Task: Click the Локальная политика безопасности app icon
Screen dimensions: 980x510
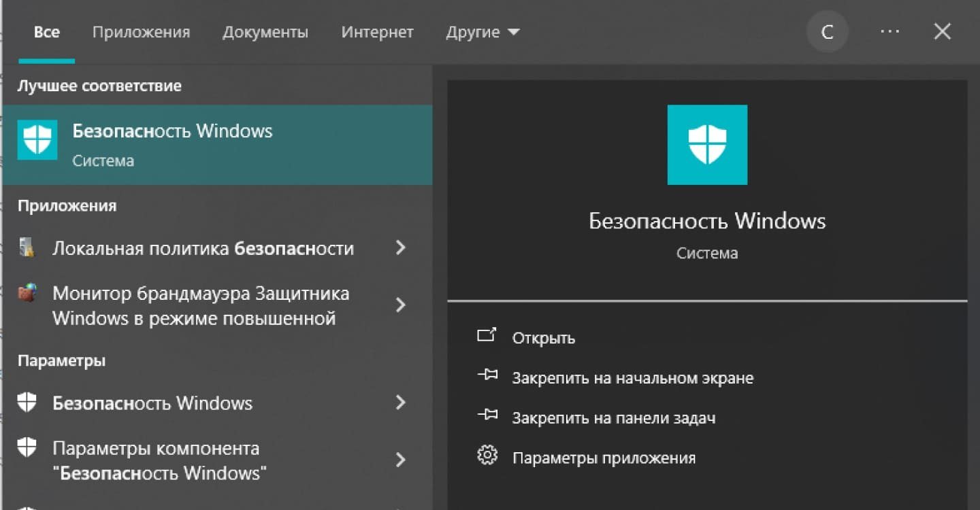Action: pos(27,248)
